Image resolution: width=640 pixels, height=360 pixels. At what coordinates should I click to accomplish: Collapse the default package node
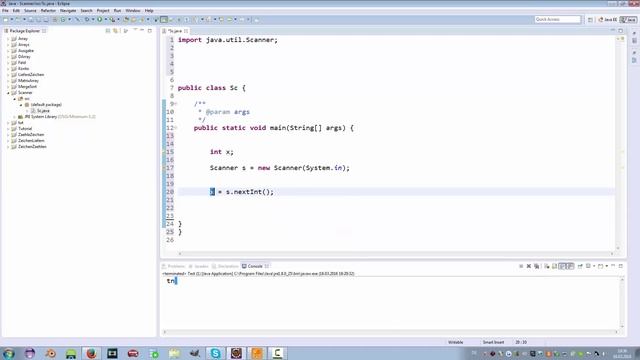[21, 104]
